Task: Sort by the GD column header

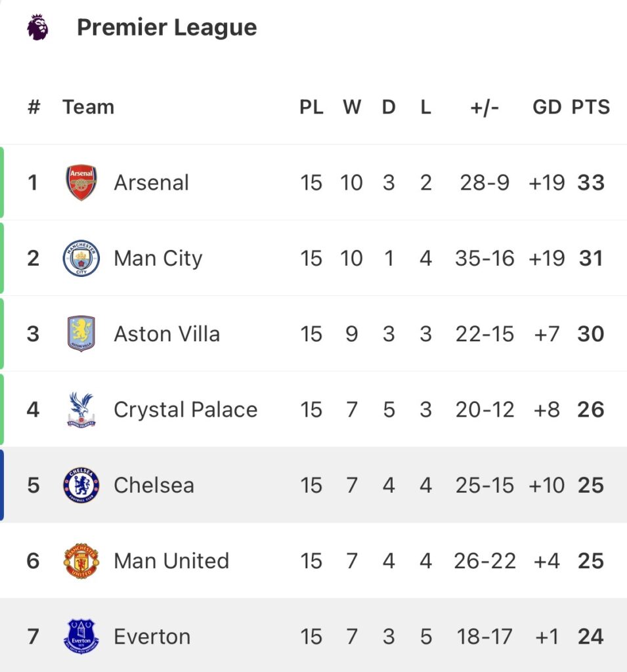Action: (x=547, y=107)
